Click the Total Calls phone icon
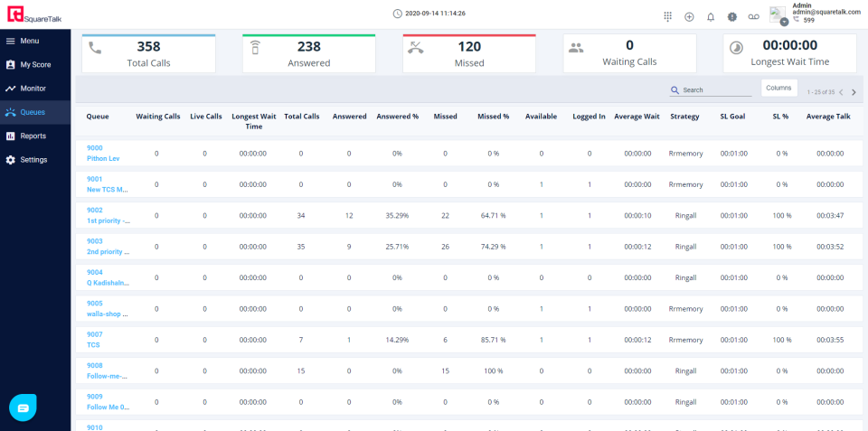The height and width of the screenshot is (431, 868). click(x=95, y=48)
